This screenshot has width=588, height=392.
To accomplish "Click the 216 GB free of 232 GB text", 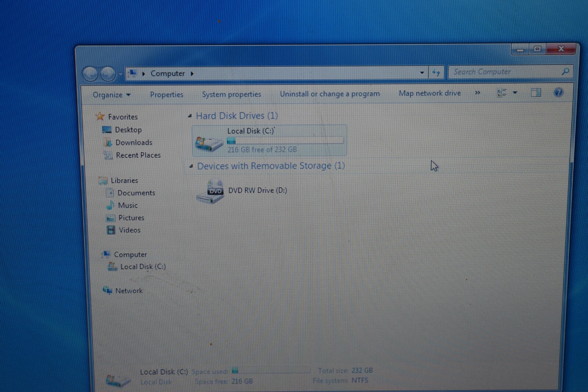I will click(262, 150).
